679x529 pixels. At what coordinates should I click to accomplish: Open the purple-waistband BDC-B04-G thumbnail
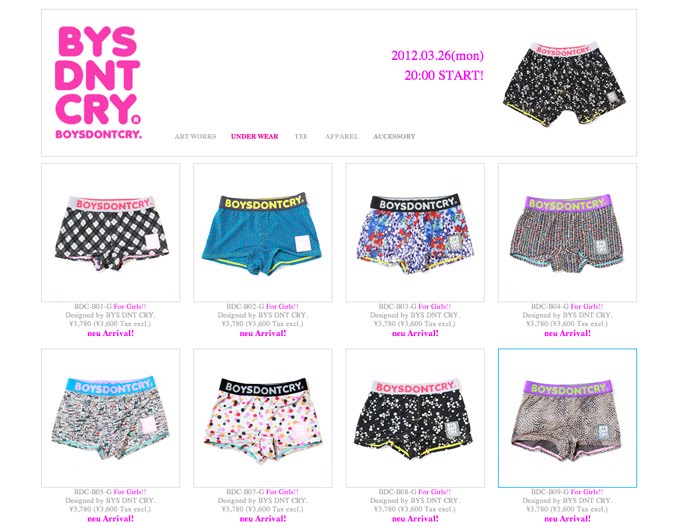click(567, 232)
